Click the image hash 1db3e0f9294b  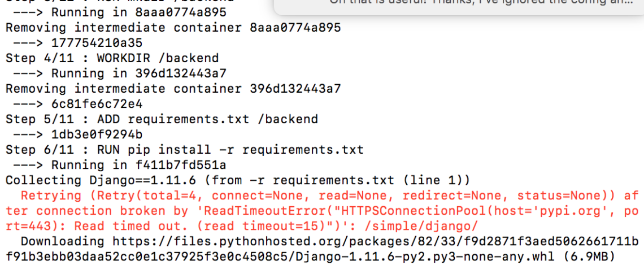pyautogui.click(x=97, y=134)
